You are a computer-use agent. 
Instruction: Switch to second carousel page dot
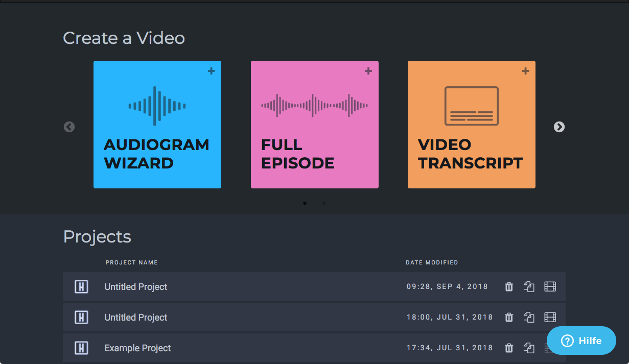(324, 203)
